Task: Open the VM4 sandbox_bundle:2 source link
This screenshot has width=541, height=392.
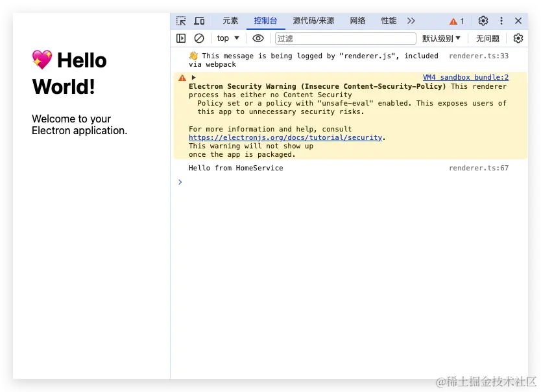Action: click(466, 77)
